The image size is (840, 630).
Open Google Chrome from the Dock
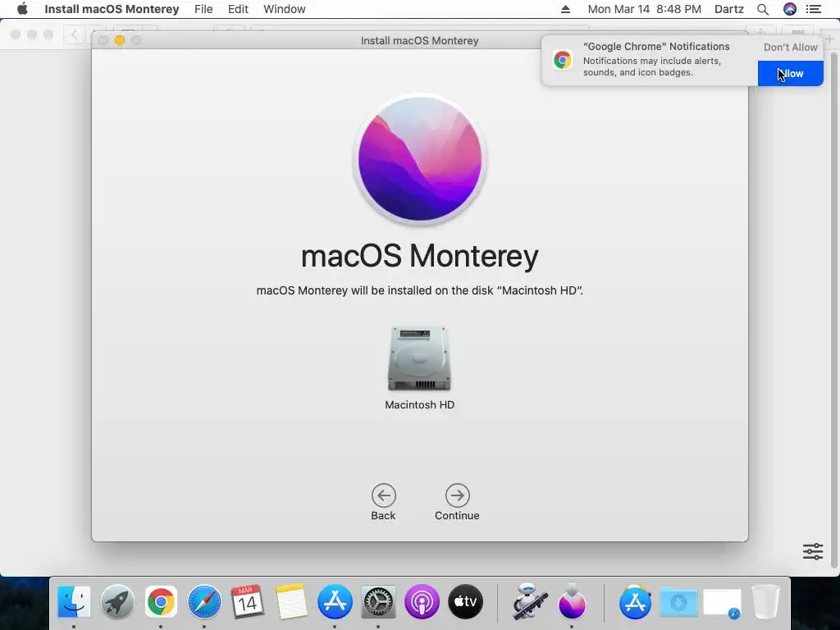(x=161, y=601)
